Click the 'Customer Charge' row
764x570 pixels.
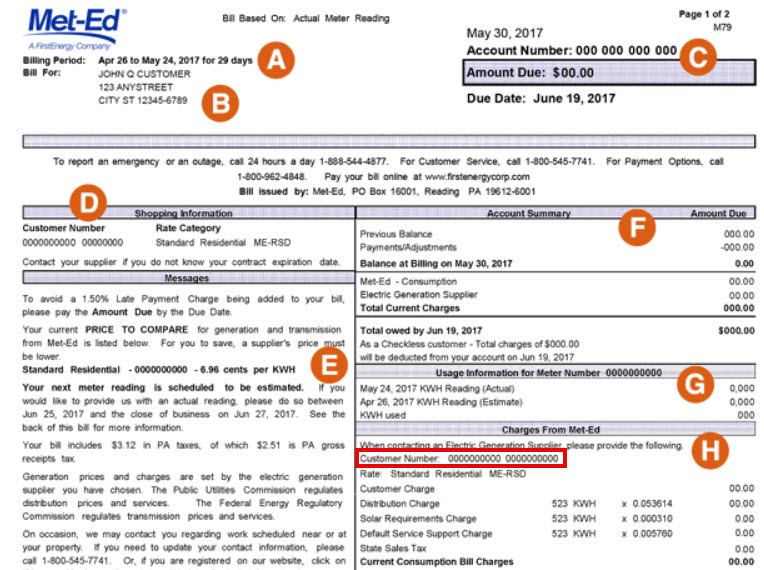pyautogui.click(x=557, y=489)
